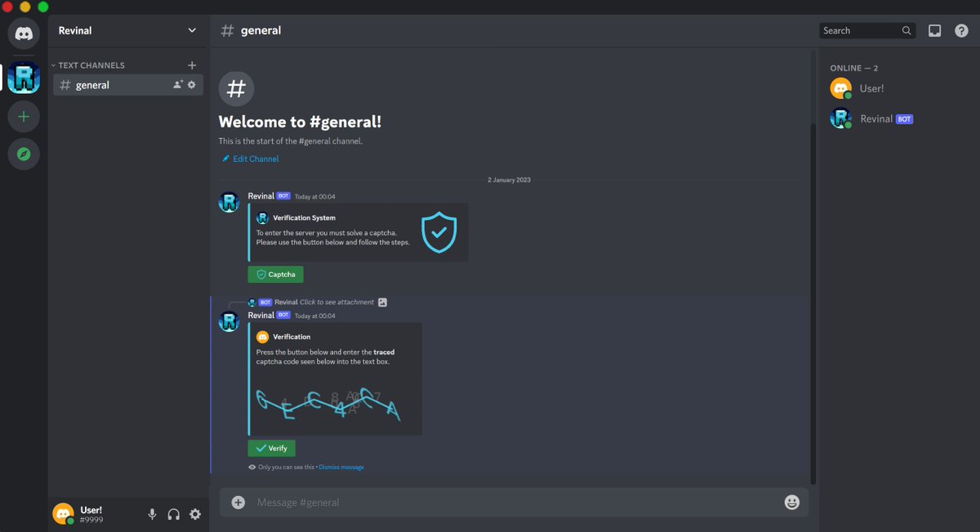Click the captcha image thumbnail
Viewport: 980px width, 532px height.
[329, 404]
